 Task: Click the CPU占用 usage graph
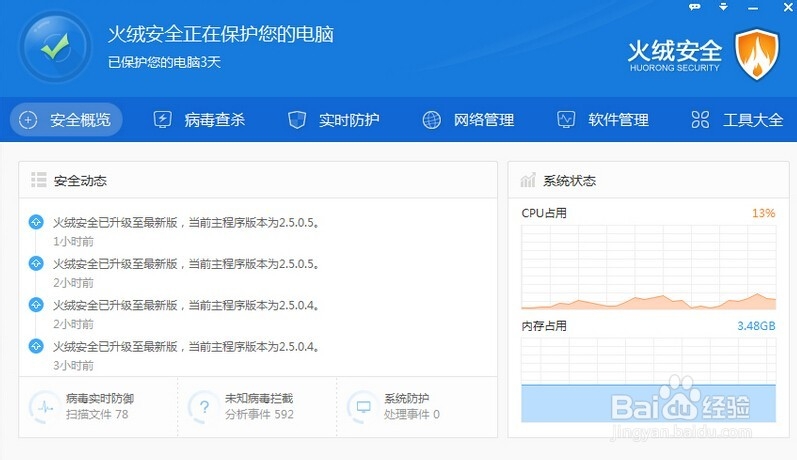click(649, 267)
